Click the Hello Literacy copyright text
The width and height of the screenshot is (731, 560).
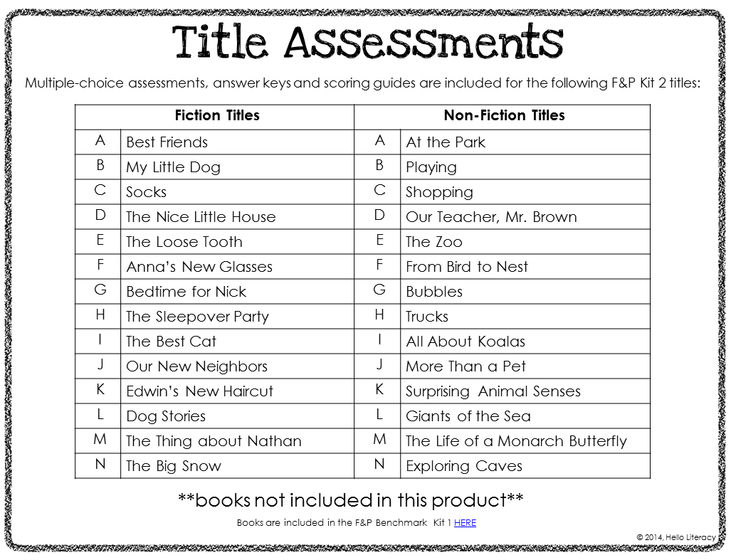(676, 537)
